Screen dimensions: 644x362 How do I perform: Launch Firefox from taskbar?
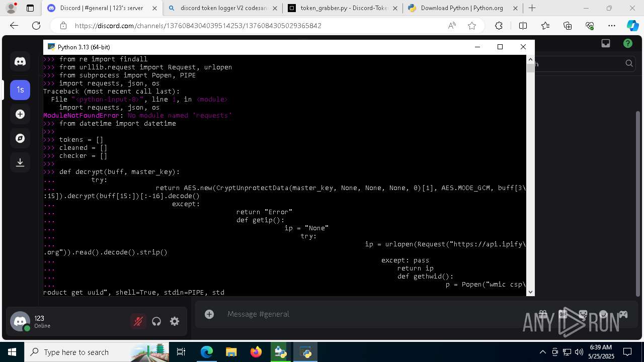click(x=256, y=352)
